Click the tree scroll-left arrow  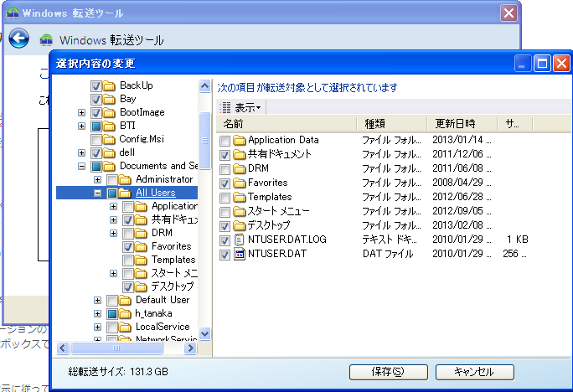tap(63, 348)
